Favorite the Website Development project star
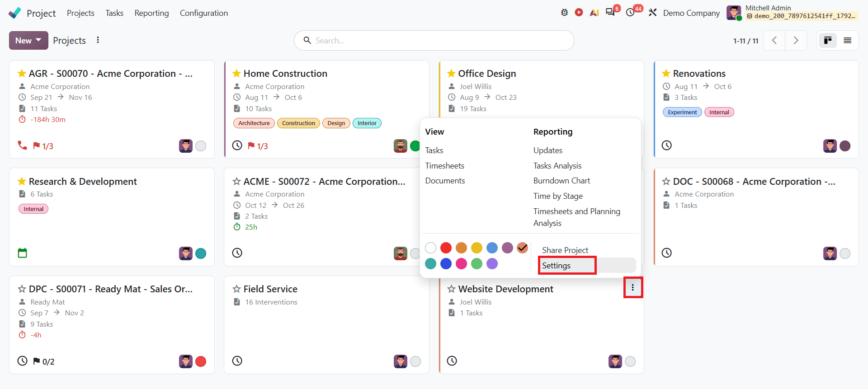 pos(451,289)
